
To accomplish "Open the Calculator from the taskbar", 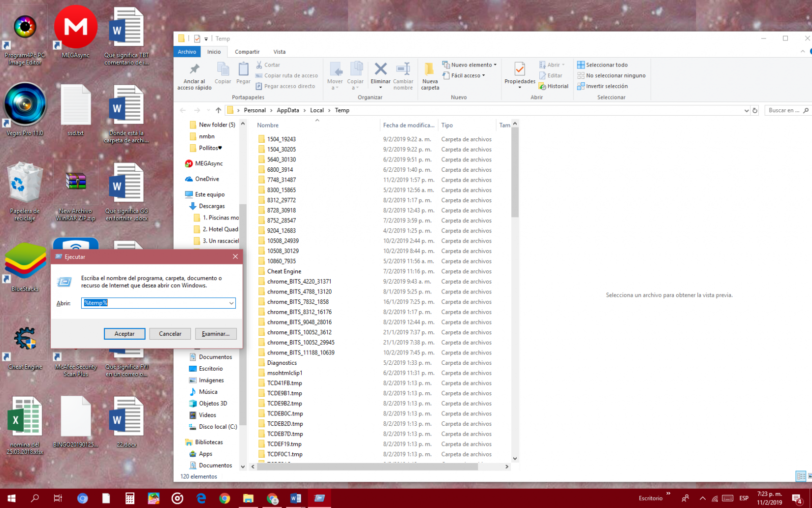I will coord(130,498).
